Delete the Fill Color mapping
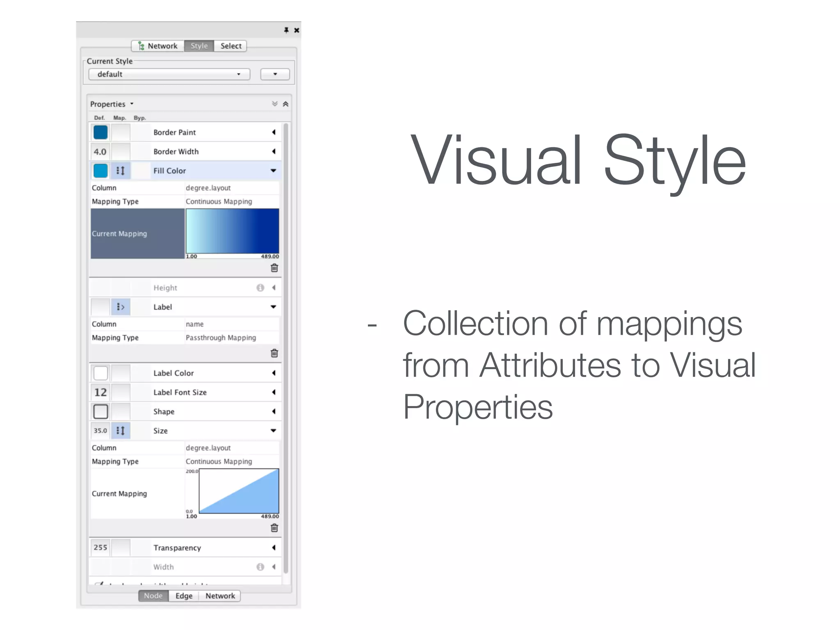840x630 pixels. pos(274,268)
